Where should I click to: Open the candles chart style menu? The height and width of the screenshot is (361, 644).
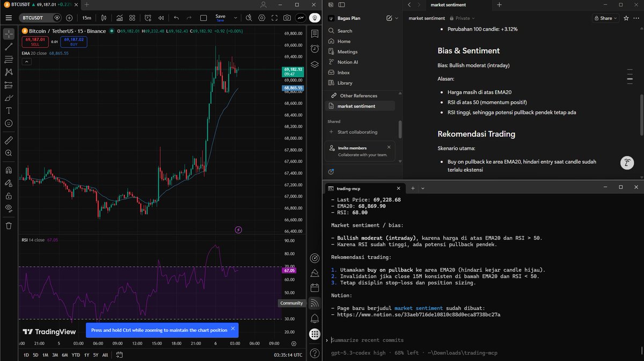tap(104, 18)
